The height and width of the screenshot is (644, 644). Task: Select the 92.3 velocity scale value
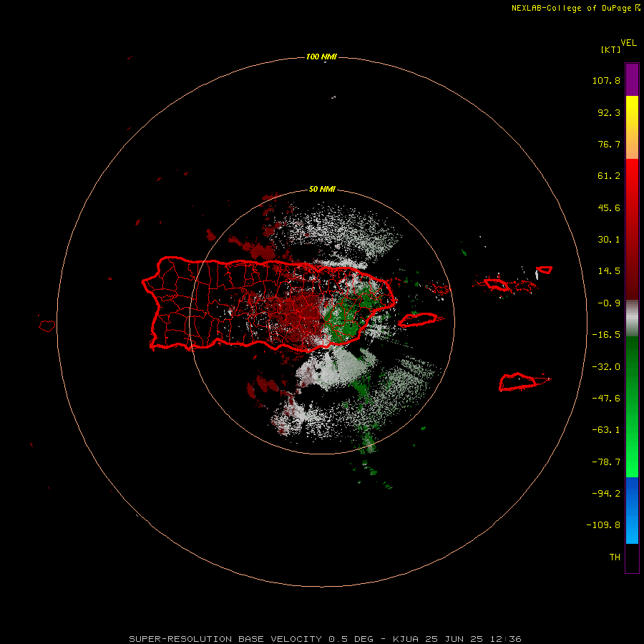click(609, 112)
